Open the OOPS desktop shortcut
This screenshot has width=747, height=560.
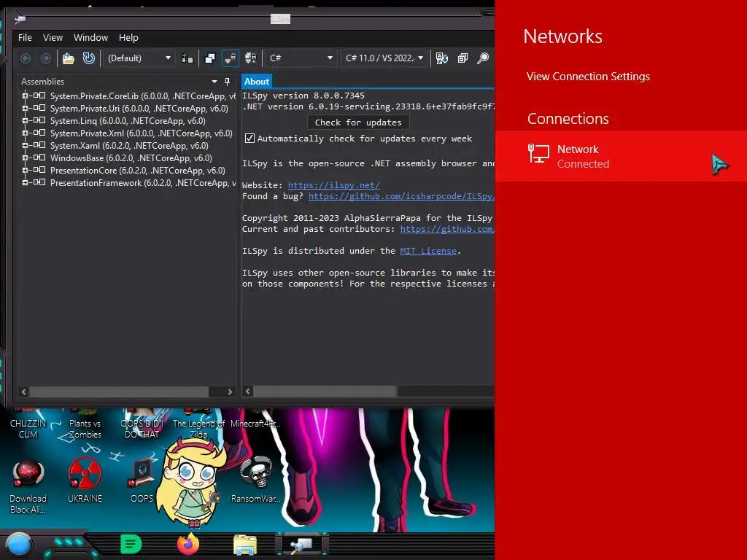pyautogui.click(x=142, y=480)
